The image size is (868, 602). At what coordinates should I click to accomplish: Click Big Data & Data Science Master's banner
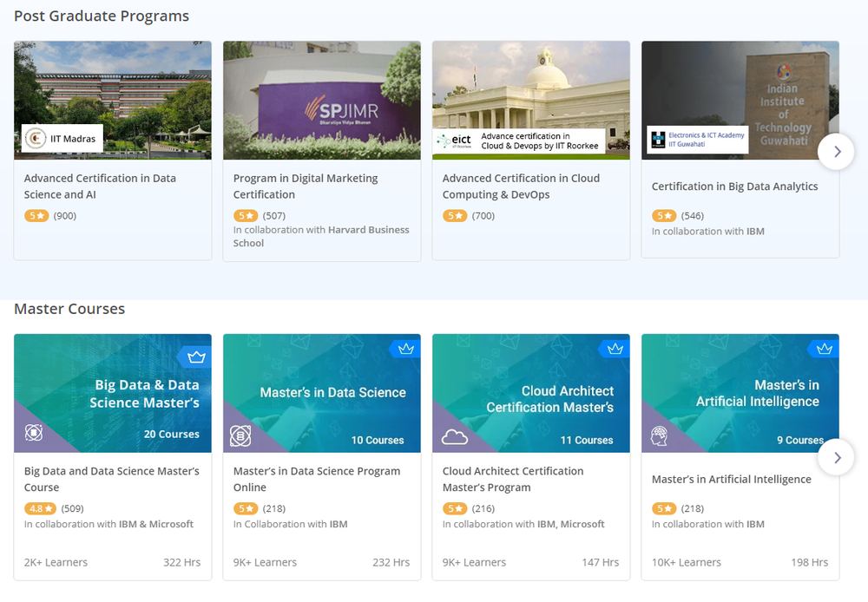113,394
